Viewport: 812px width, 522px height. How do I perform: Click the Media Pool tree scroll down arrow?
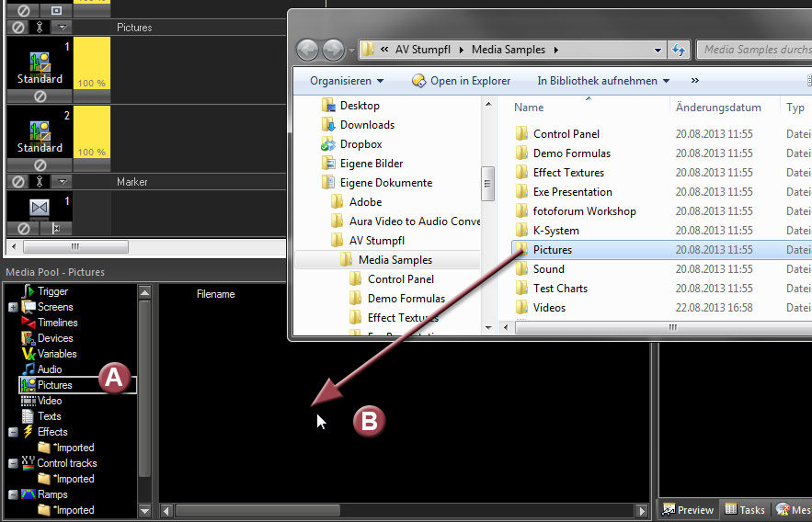tap(144, 511)
